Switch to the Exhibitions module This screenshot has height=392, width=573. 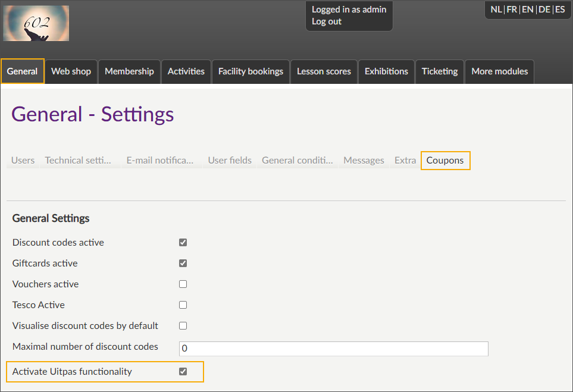click(386, 71)
